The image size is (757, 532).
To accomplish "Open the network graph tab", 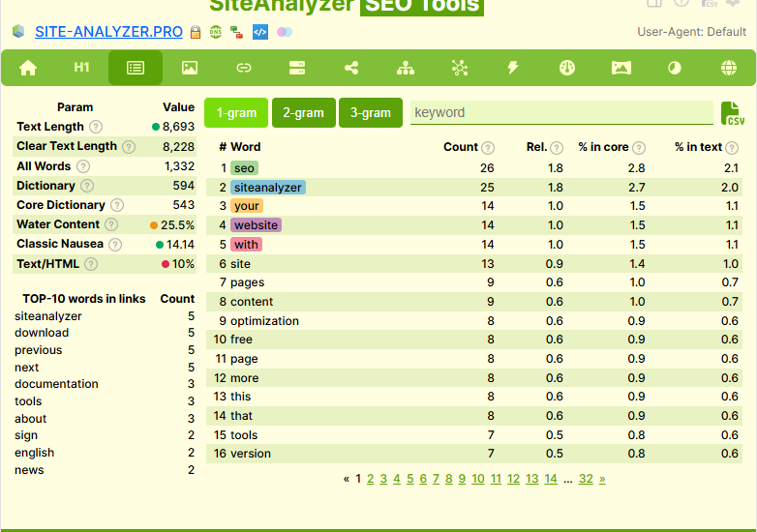I will click(x=460, y=68).
